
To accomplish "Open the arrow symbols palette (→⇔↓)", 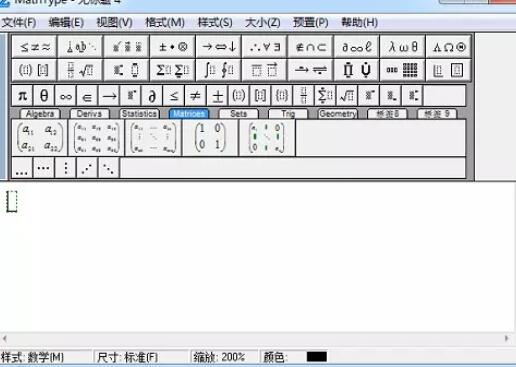I will point(219,47).
